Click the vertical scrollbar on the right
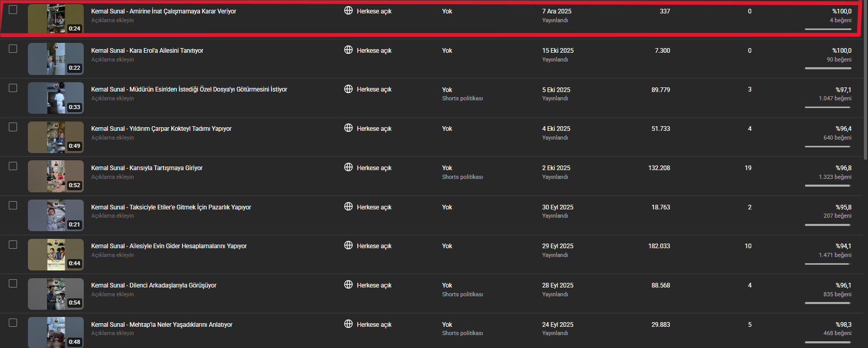 pyautogui.click(x=865, y=80)
